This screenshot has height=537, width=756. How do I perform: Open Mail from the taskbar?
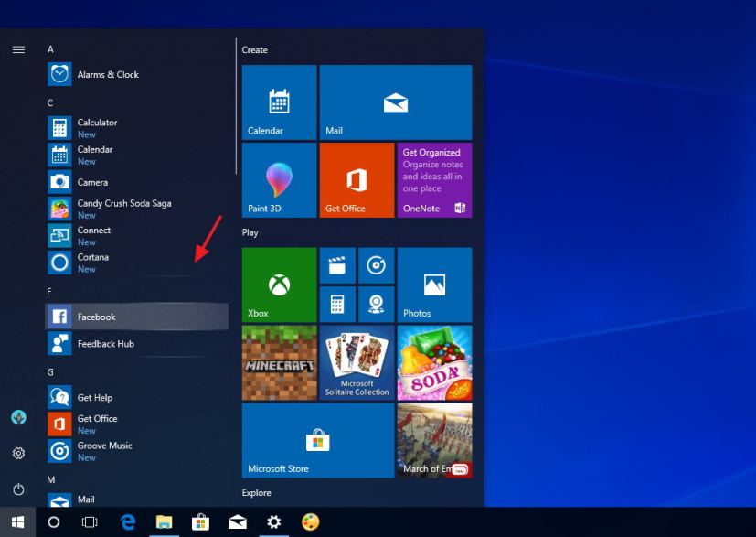point(238,522)
